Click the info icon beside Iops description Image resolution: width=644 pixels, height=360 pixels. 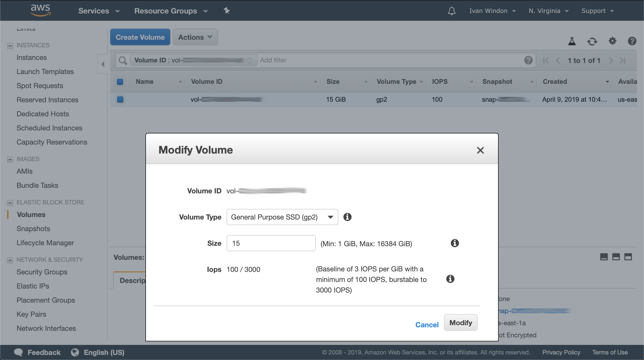(x=450, y=279)
